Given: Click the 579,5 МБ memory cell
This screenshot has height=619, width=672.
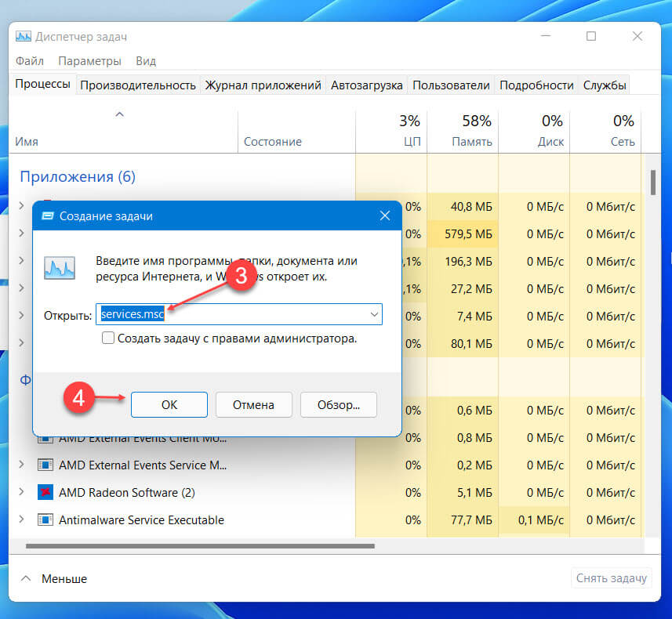Looking at the screenshot, I should pos(463,234).
